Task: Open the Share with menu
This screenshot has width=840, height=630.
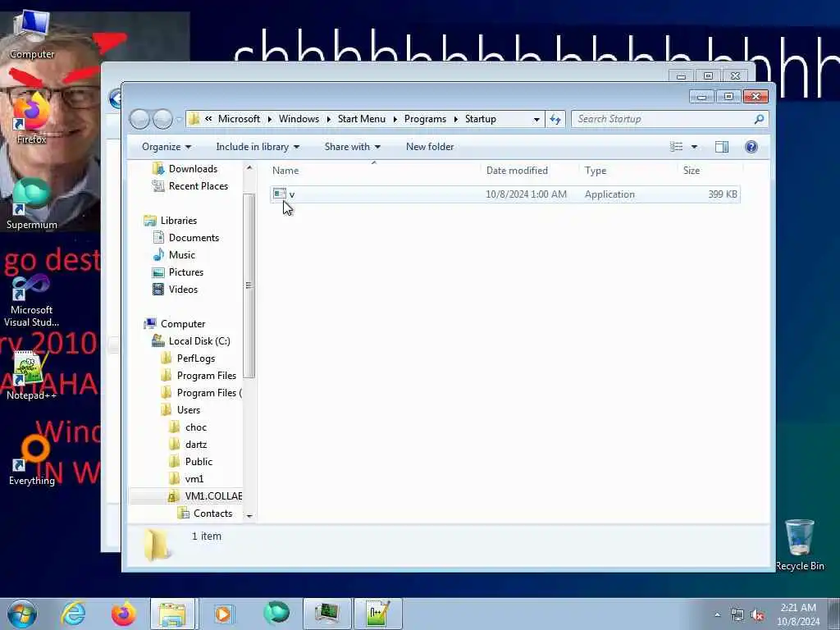Action: click(x=353, y=147)
